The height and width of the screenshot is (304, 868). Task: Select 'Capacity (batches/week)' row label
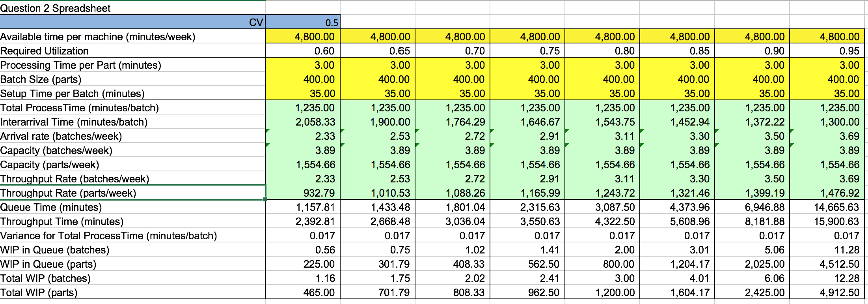click(x=132, y=150)
